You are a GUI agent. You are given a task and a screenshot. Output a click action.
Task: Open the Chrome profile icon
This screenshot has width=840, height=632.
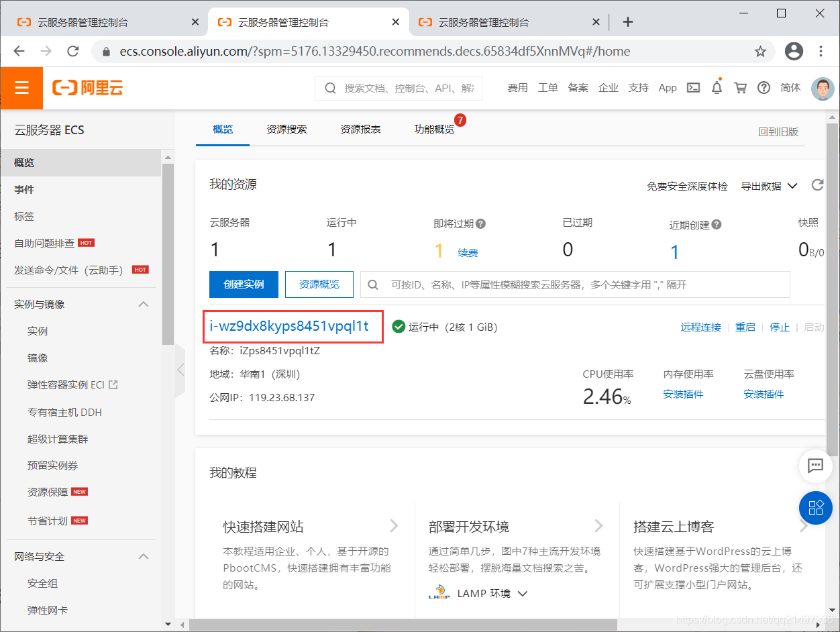tap(794, 51)
